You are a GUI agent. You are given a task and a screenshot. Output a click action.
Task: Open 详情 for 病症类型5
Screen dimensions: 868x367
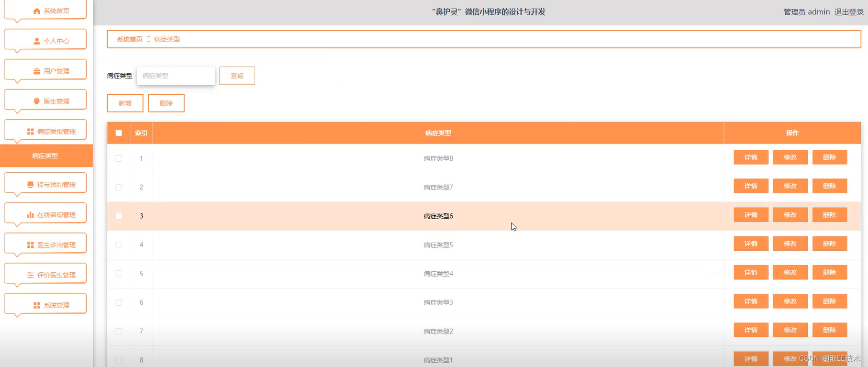(751, 244)
